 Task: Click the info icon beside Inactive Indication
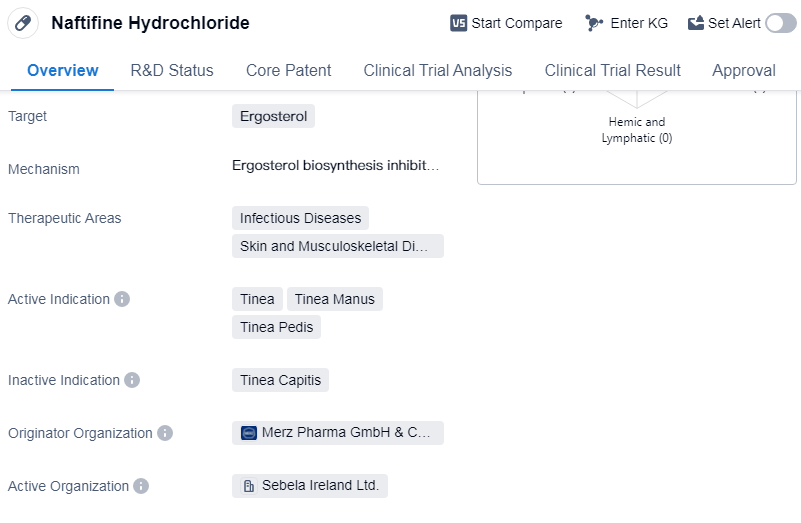pos(132,380)
